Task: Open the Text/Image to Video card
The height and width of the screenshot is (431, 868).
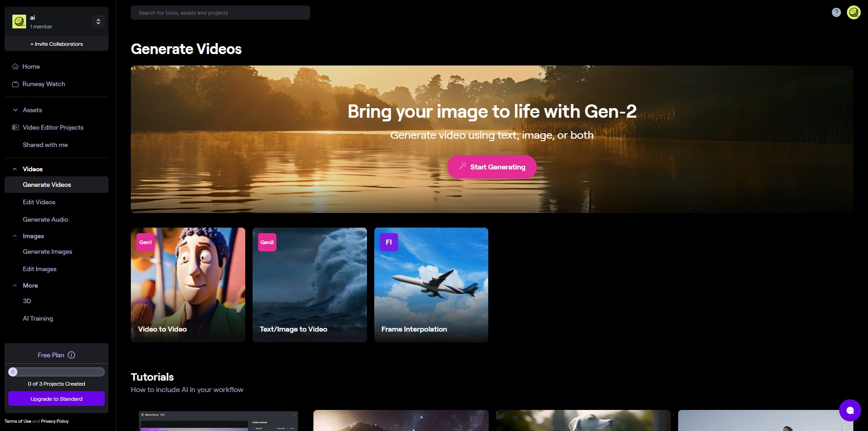Action: 310,285
